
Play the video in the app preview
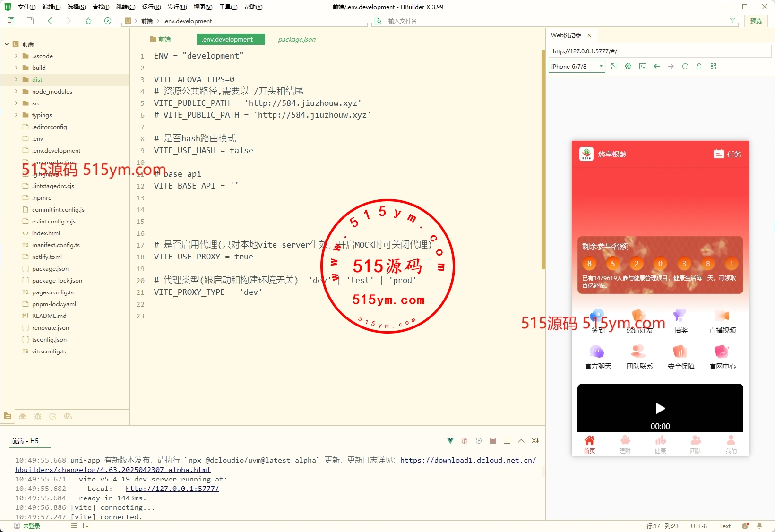tap(660, 408)
